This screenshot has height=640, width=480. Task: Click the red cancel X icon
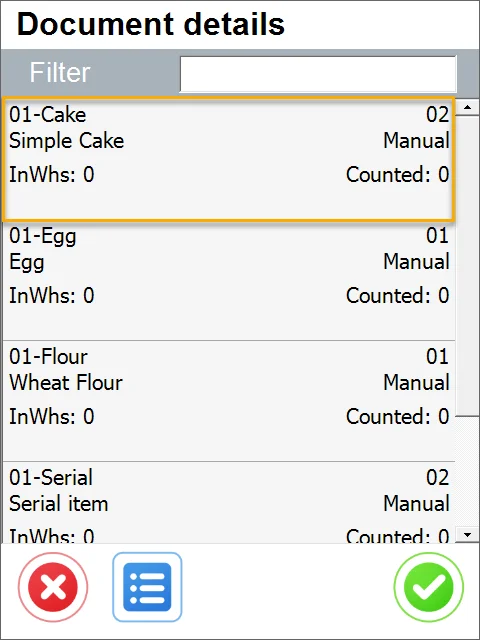click(x=53, y=587)
